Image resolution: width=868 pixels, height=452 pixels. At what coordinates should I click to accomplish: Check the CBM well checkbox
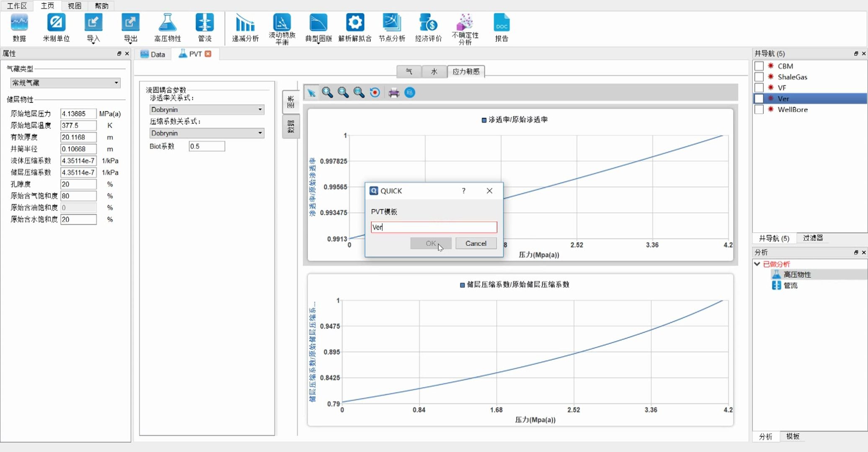tap(759, 66)
